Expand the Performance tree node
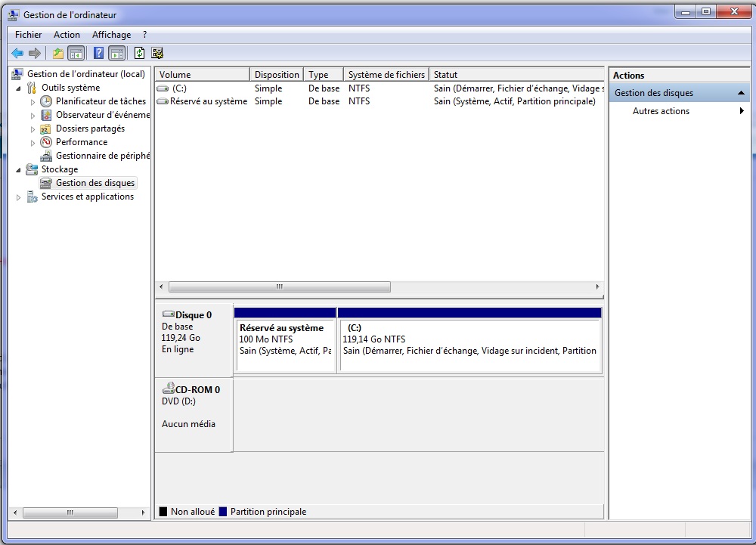The height and width of the screenshot is (545, 756). click(x=33, y=143)
